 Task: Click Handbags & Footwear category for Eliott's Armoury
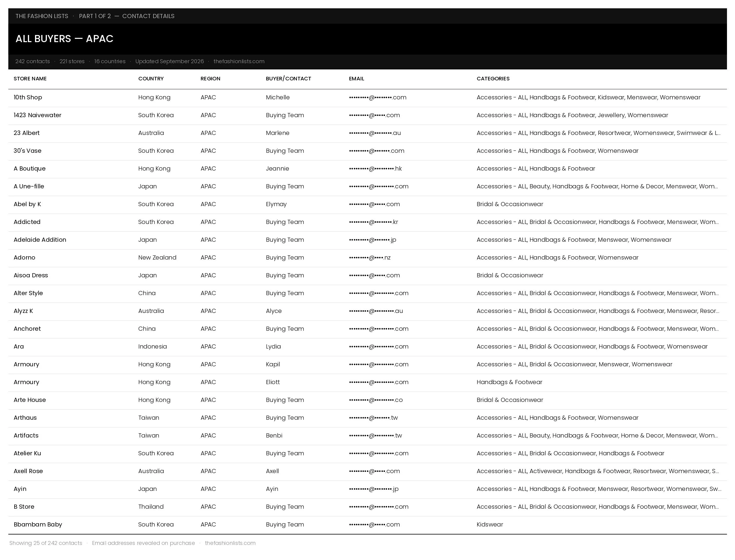(509, 382)
